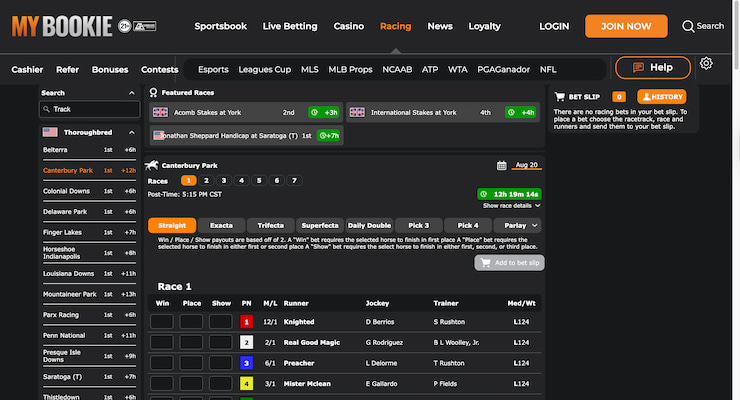Viewport: 740px width, 400px height.
Task: Open the NFL quick link
Action: coord(548,69)
